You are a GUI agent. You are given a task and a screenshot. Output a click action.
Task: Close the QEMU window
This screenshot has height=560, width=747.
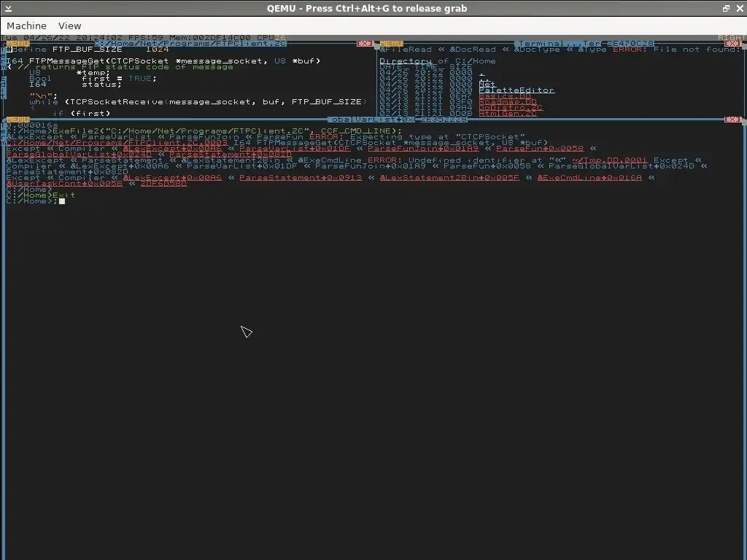pyautogui.click(x=740, y=9)
